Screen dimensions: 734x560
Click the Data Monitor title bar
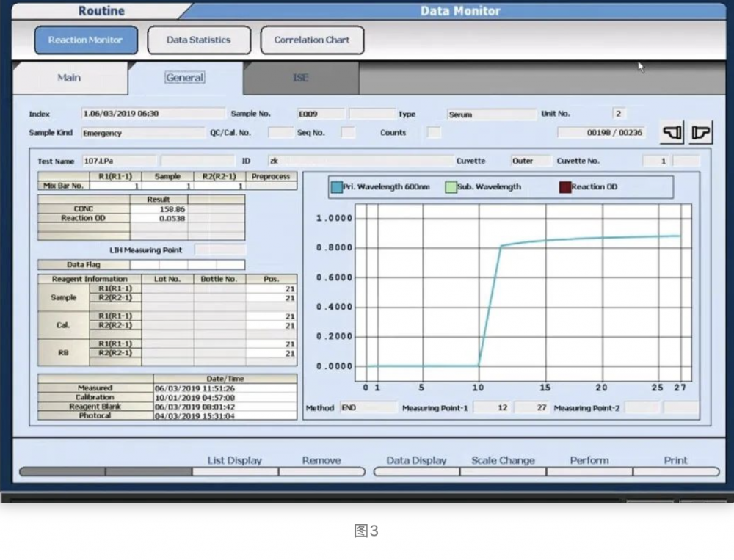(459, 11)
